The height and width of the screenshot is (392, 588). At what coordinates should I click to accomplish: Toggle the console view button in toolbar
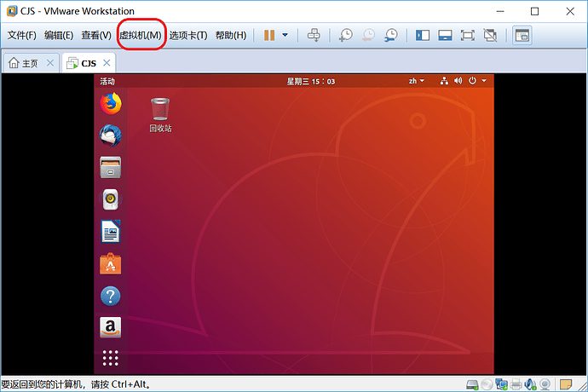522,36
